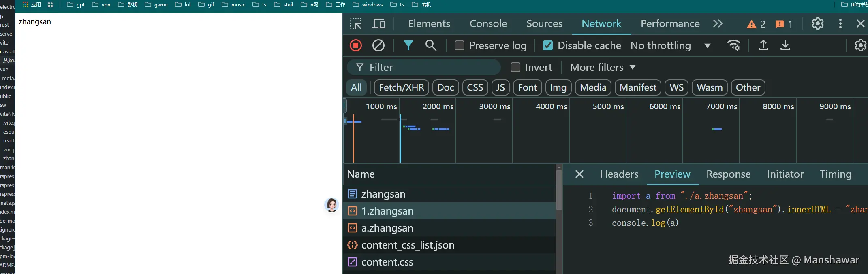Open the stail bookmark folder

(x=283, y=5)
